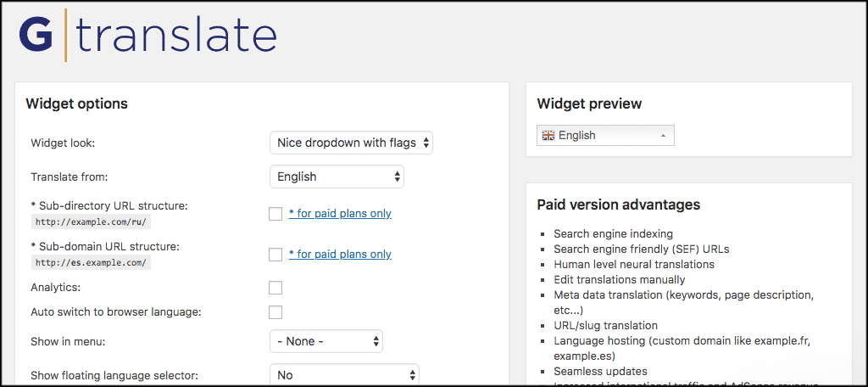Toggle Auto switch to browser language checkbox
The width and height of the screenshot is (868, 387).
coord(275,312)
